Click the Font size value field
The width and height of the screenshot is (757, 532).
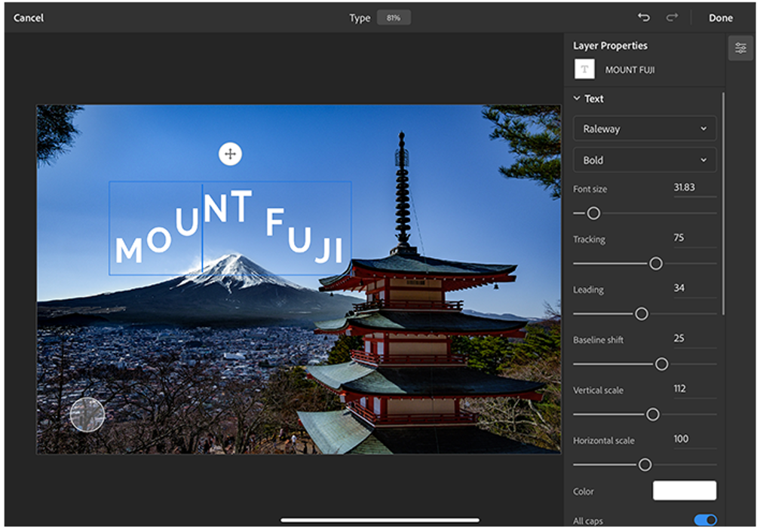point(694,188)
